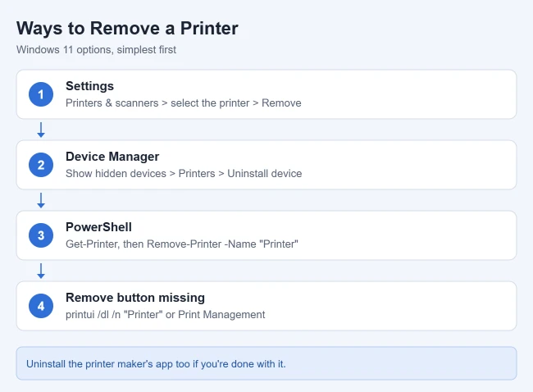Screen dimensions: 533x392
Task: Click "Show hidden devices > Printers > Uninstall device"
Action: point(184,173)
